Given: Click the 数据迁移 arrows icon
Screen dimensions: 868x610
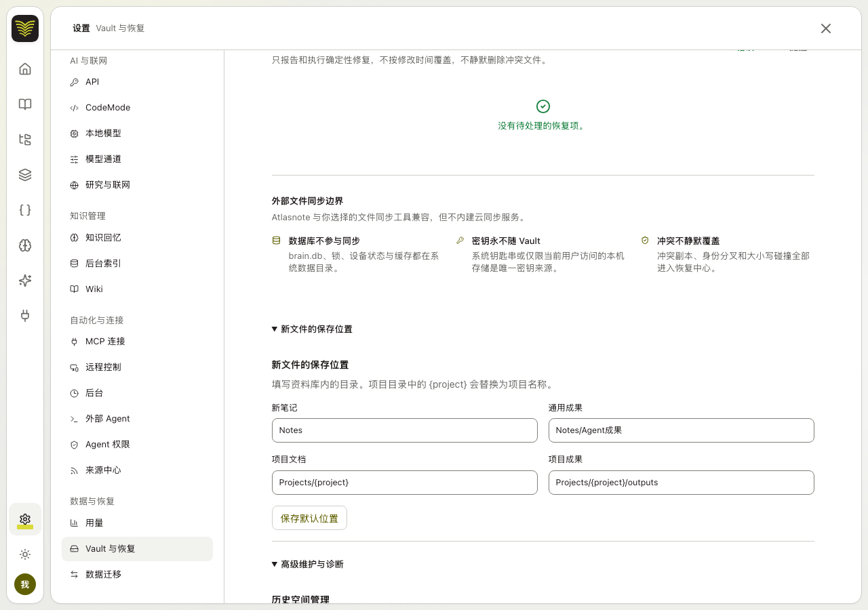Looking at the screenshot, I should tap(75, 575).
